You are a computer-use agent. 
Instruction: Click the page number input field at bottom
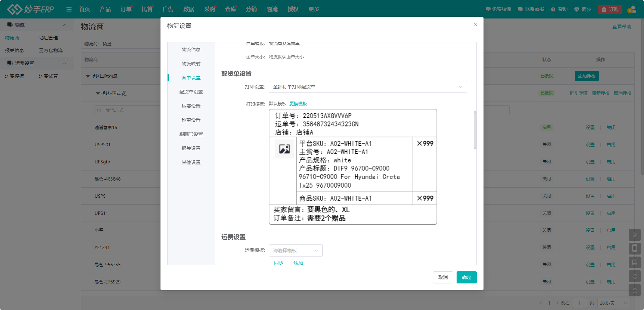[579, 303]
